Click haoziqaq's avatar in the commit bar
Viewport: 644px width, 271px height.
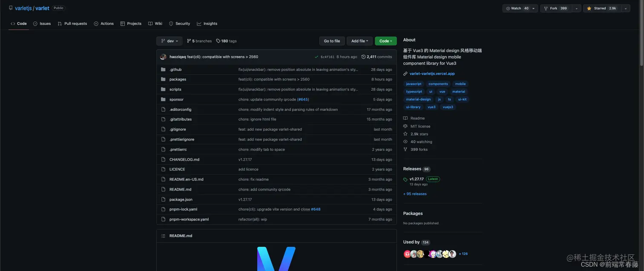point(163,57)
